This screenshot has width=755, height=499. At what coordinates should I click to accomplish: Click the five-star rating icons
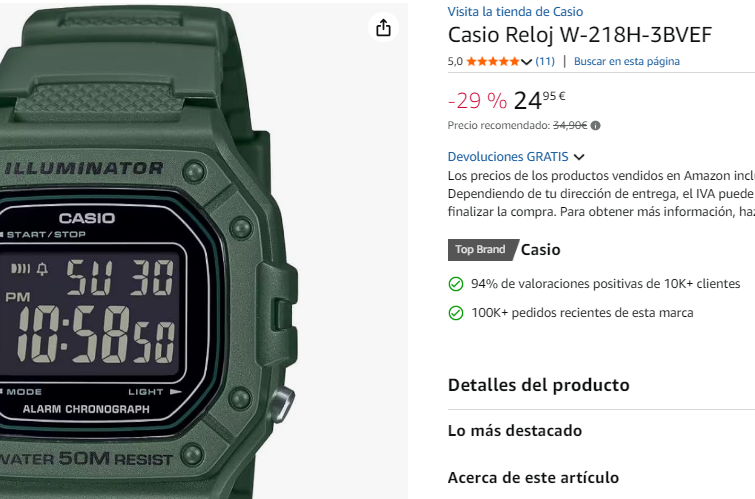tap(493, 61)
